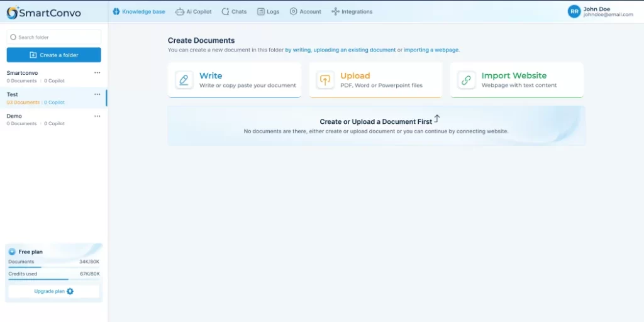Click the Knowledge base brain icon

(x=116, y=11)
